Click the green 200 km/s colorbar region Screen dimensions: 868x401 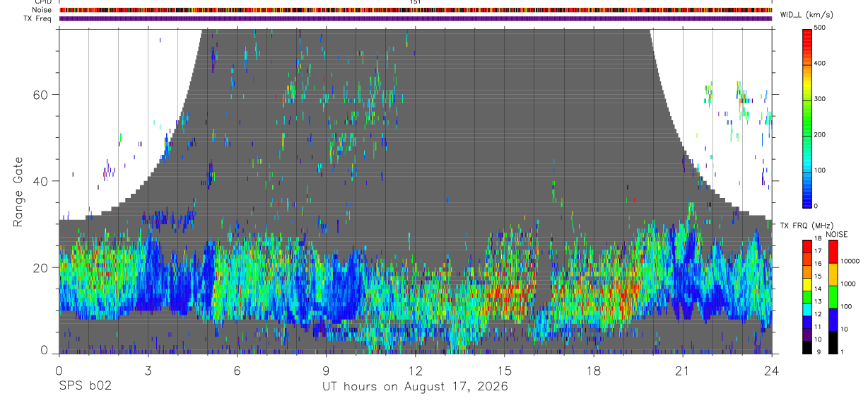[x=807, y=134]
